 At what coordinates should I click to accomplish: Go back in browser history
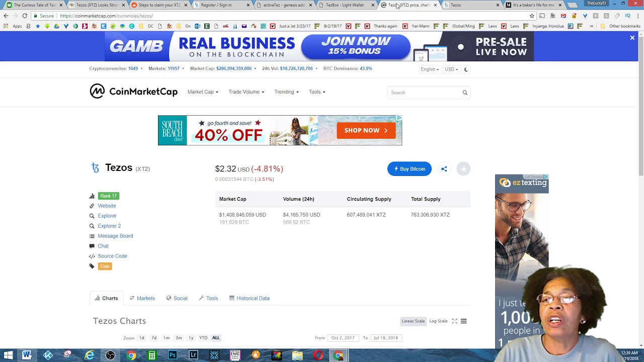tap(6, 16)
